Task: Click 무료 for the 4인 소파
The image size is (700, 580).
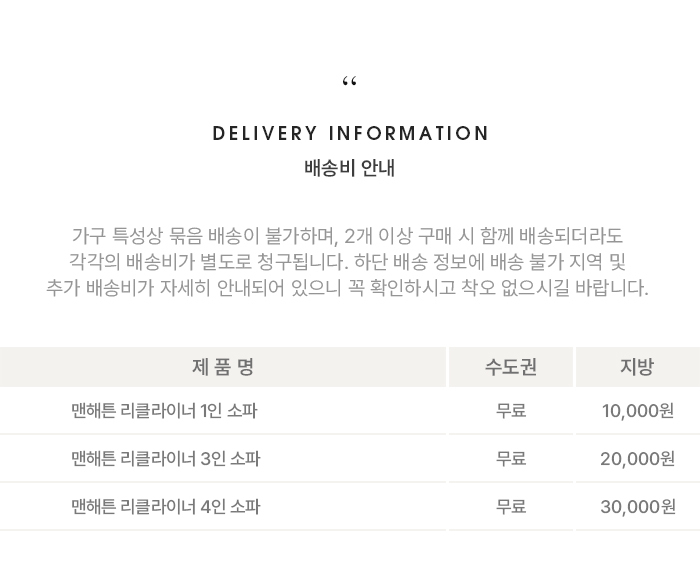Action: [x=511, y=507]
